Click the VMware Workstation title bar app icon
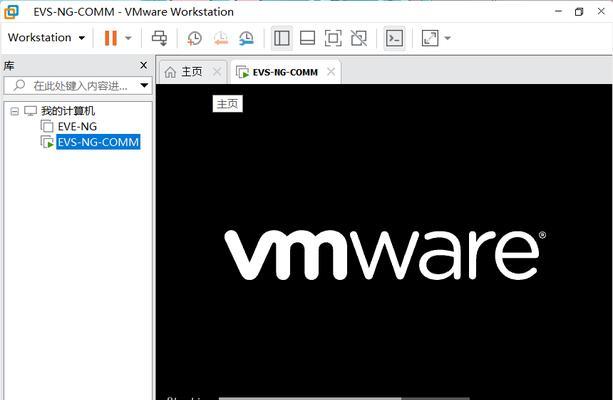The width and height of the screenshot is (613, 400). (11, 12)
